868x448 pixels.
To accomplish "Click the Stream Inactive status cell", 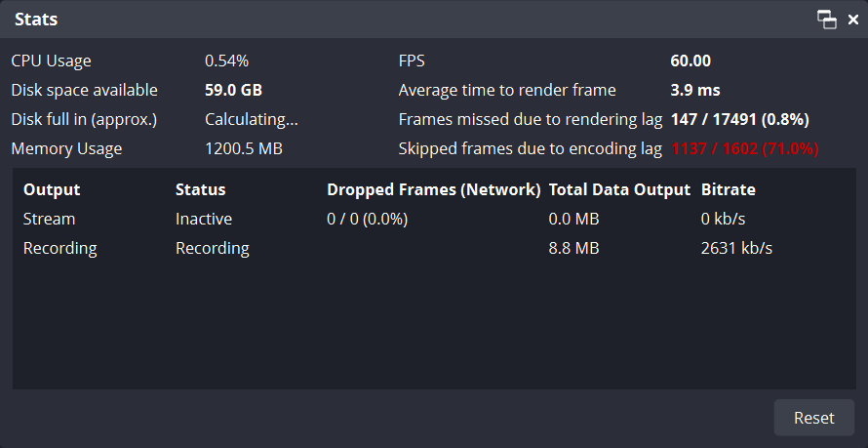I will tap(204, 219).
